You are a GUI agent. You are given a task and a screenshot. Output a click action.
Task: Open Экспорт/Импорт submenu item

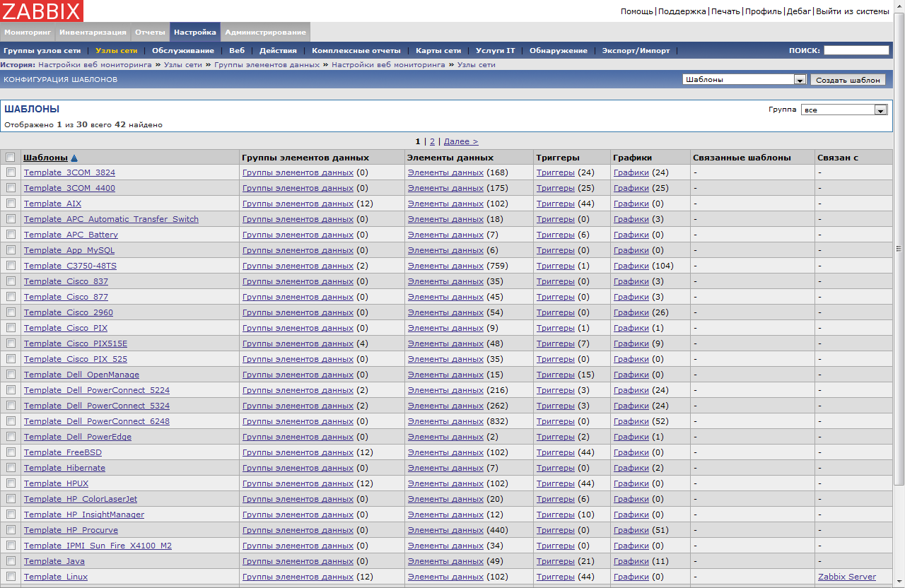(636, 51)
